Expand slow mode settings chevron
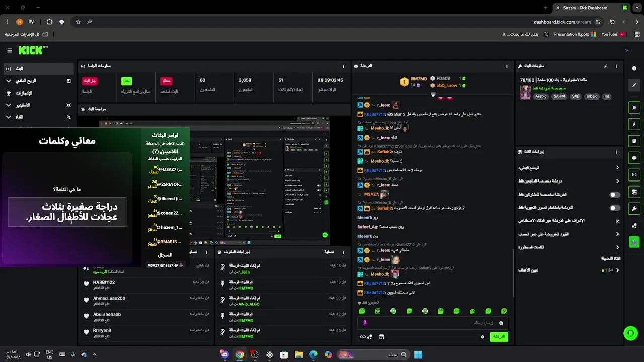644x362 pixels. (x=617, y=168)
